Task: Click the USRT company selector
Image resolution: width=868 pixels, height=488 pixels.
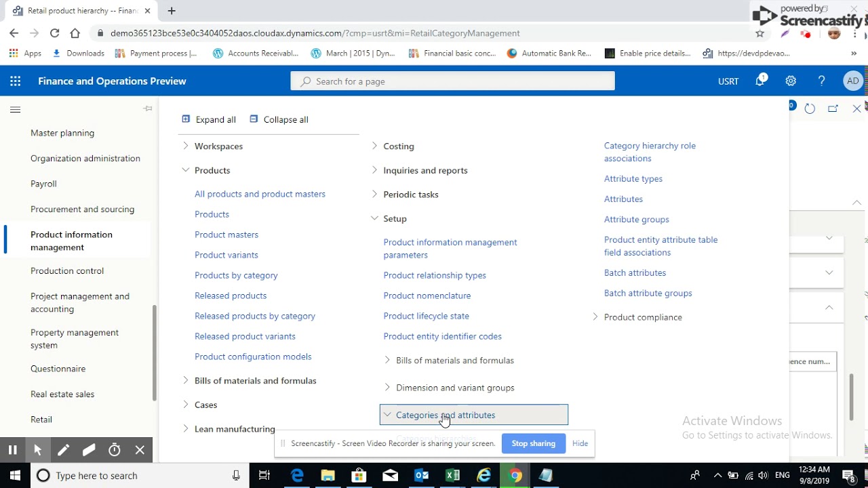Action: pos(728,81)
